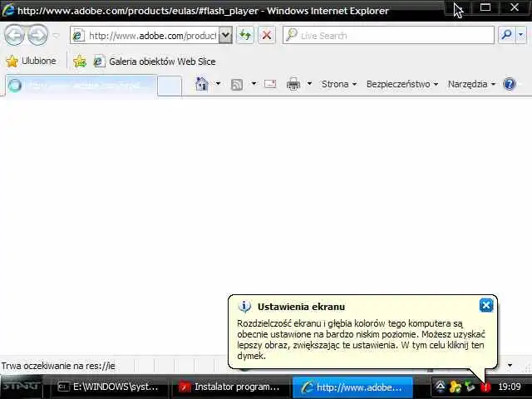Click status text Trwa oczekiwanie na res://ie
This screenshot has height=399, width=532.
(58, 366)
